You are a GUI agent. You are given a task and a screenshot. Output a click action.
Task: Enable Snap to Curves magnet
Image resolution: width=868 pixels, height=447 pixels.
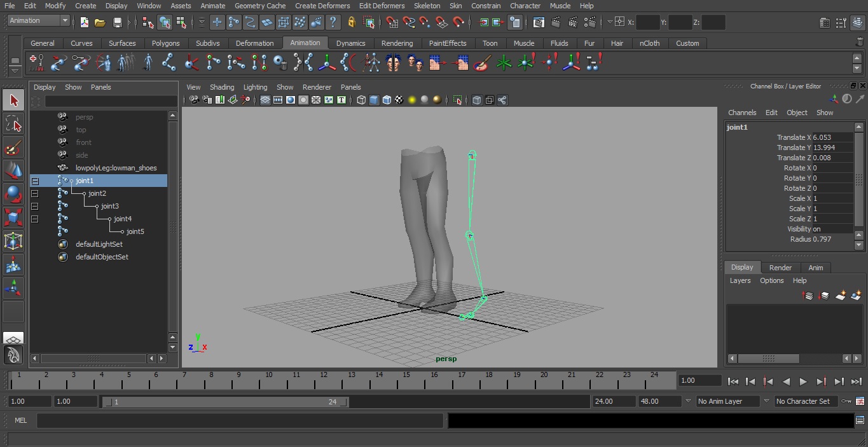[408, 22]
